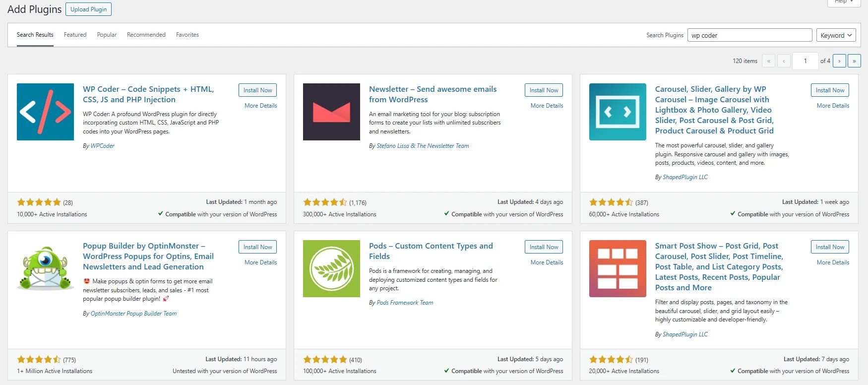This screenshot has width=868, height=385.
Task: Open the WP Carousel plugin icon
Action: 618,112
